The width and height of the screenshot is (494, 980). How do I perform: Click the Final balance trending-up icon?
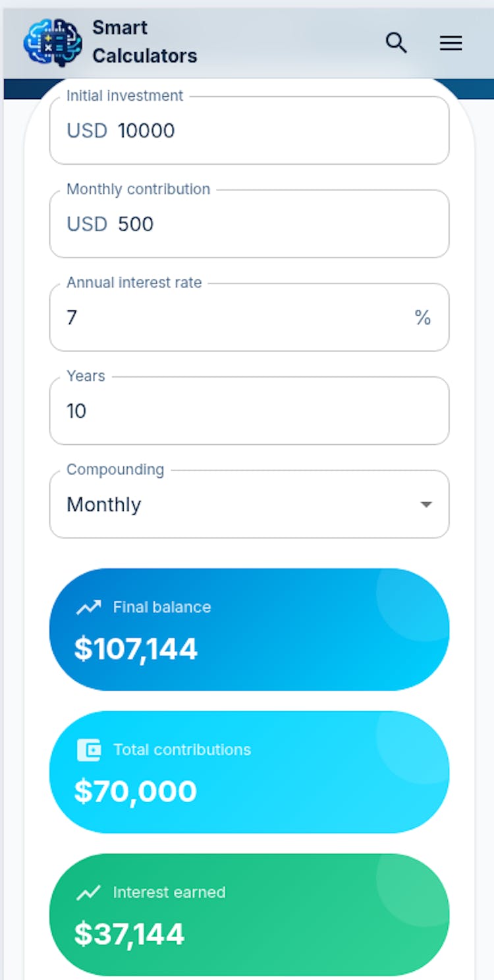[88, 607]
